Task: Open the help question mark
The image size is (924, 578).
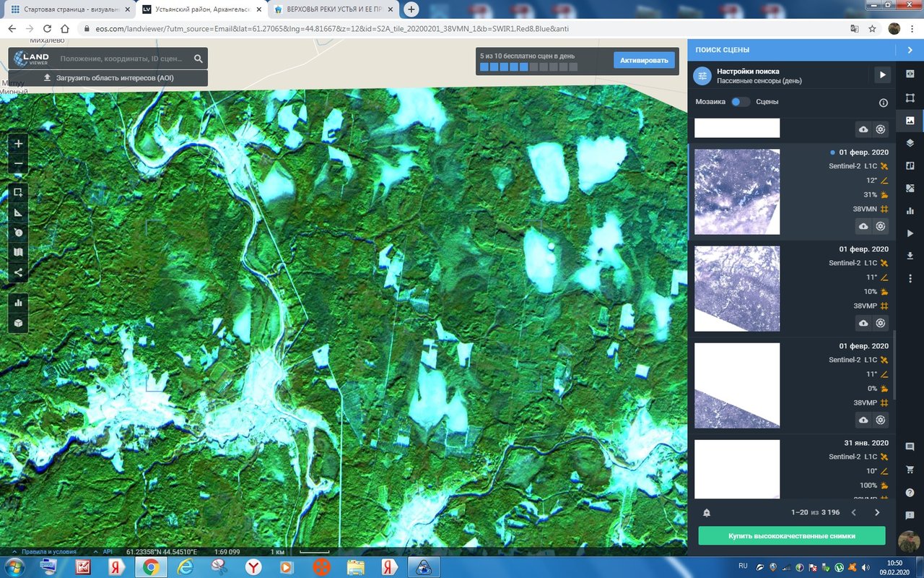Action: pyautogui.click(x=910, y=493)
